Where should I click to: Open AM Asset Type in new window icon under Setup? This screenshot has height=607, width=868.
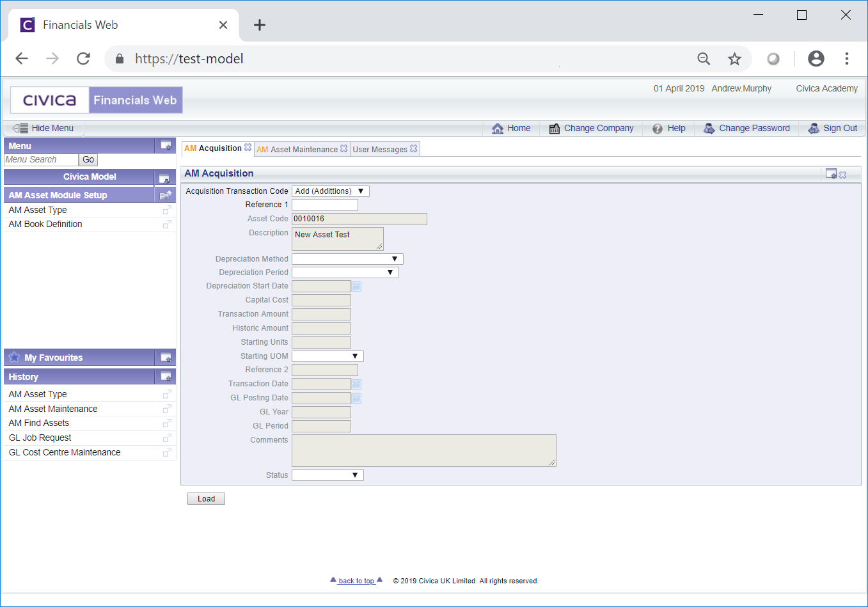click(167, 210)
